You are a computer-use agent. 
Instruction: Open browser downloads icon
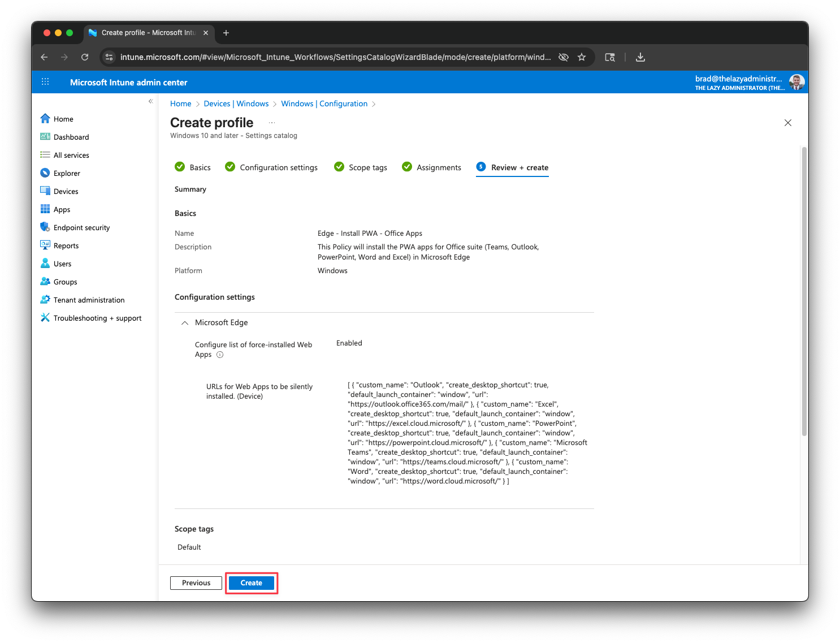[x=640, y=57]
